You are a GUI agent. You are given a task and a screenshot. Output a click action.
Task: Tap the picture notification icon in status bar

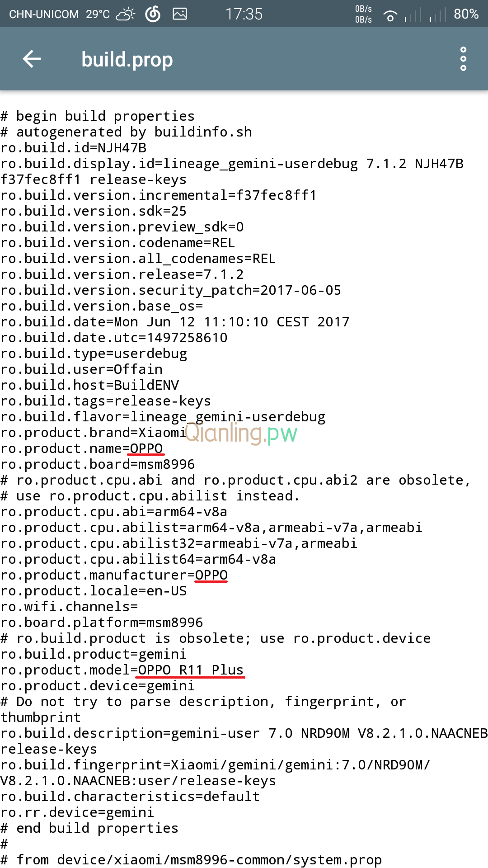coord(180,14)
